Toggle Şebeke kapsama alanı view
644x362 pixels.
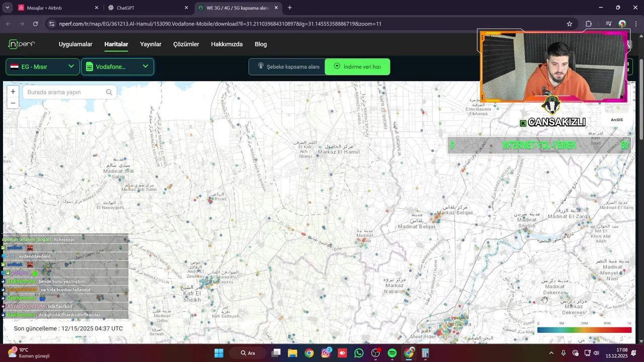tap(287, 66)
